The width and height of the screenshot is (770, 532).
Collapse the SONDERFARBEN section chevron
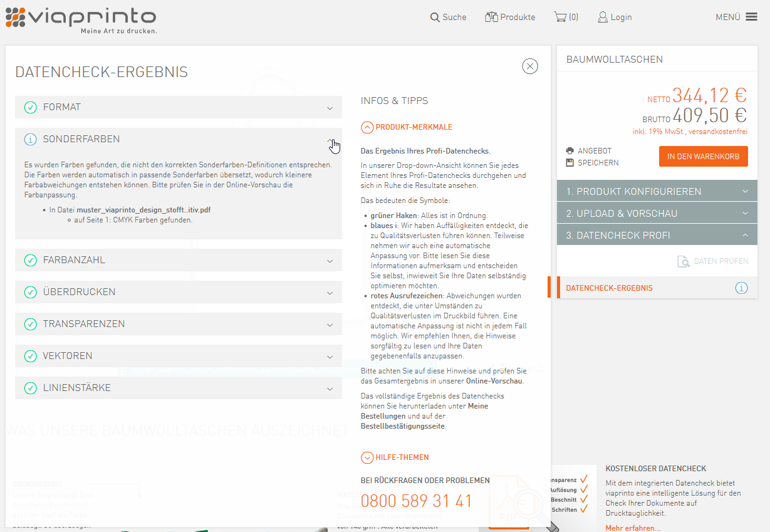pos(330,140)
